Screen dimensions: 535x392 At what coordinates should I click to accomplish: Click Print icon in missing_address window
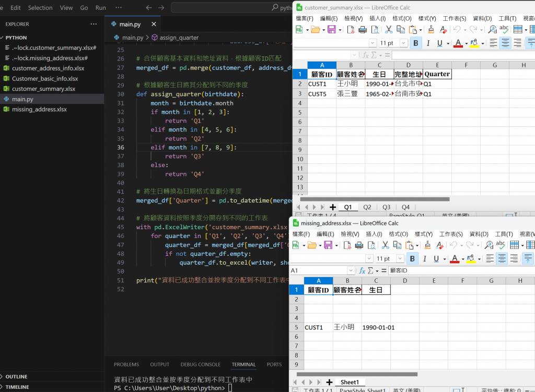click(x=359, y=245)
